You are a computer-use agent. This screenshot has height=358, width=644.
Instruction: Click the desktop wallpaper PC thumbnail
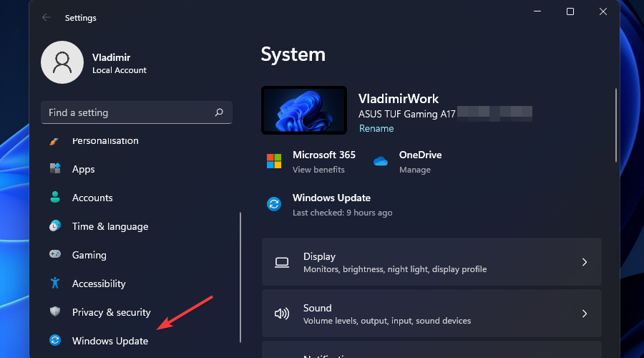pos(304,110)
